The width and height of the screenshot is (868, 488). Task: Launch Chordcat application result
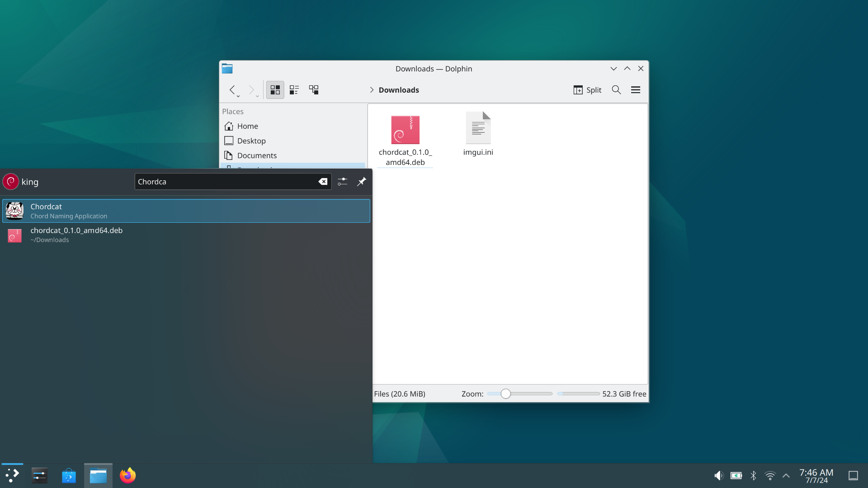click(186, 211)
